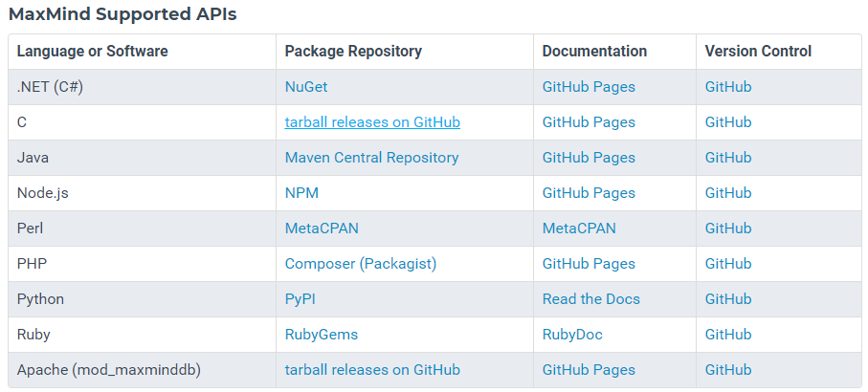Open the GitHub version control link for Perl
Screen dimensions: 868x392
point(728,229)
